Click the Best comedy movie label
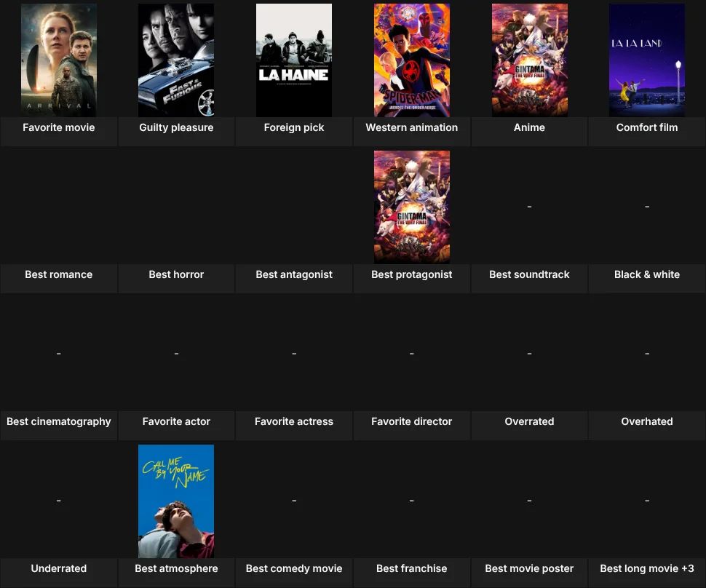706x588 pixels. click(294, 568)
